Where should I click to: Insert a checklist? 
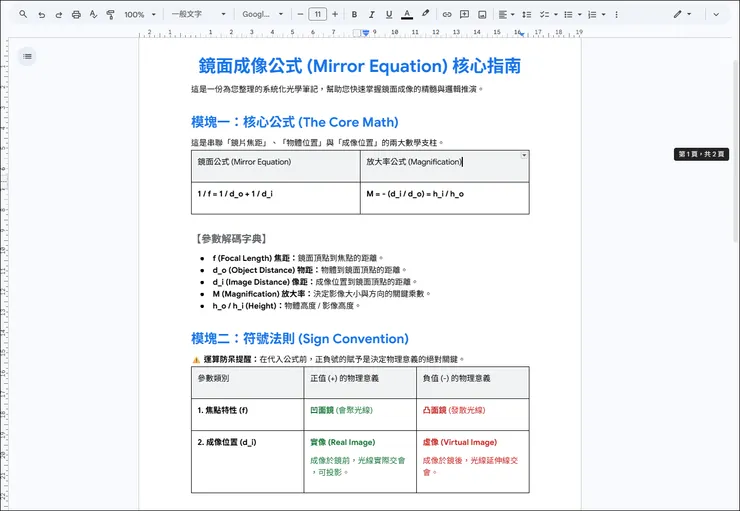coord(545,15)
